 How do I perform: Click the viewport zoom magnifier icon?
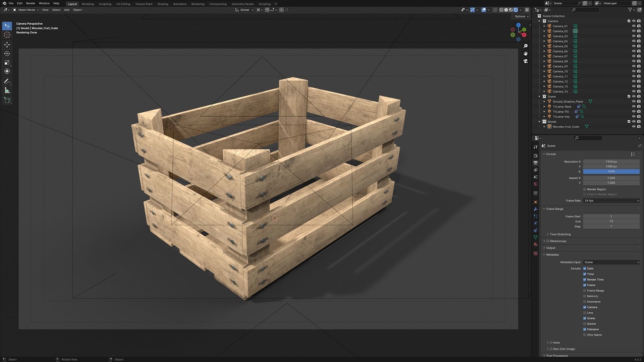pyautogui.click(x=526, y=46)
